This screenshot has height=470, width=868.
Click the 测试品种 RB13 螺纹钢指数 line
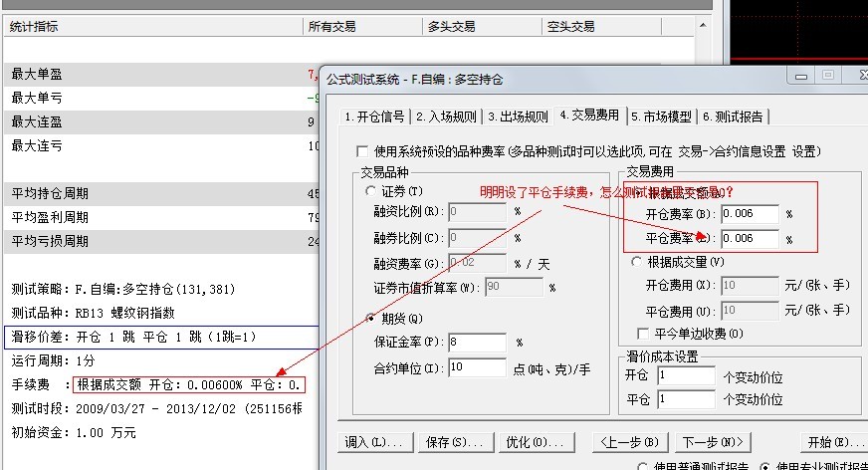point(93,313)
